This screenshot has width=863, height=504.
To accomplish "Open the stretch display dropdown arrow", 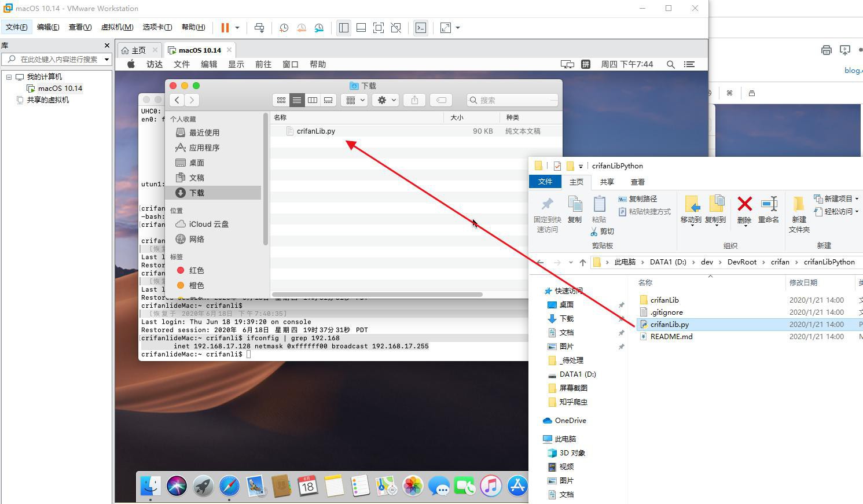I will (x=458, y=28).
